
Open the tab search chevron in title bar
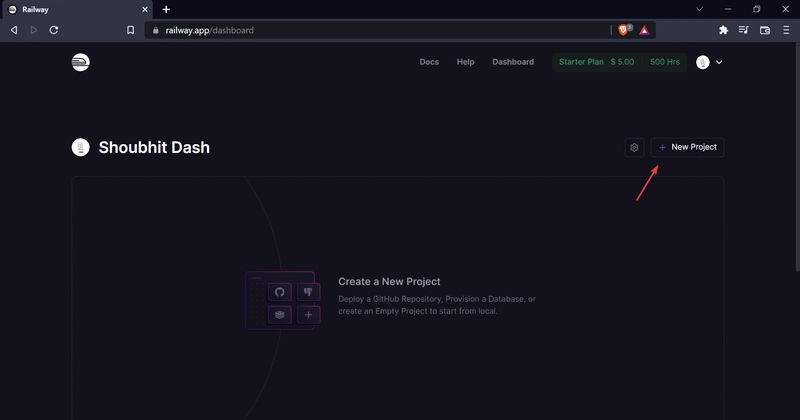[x=699, y=9]
